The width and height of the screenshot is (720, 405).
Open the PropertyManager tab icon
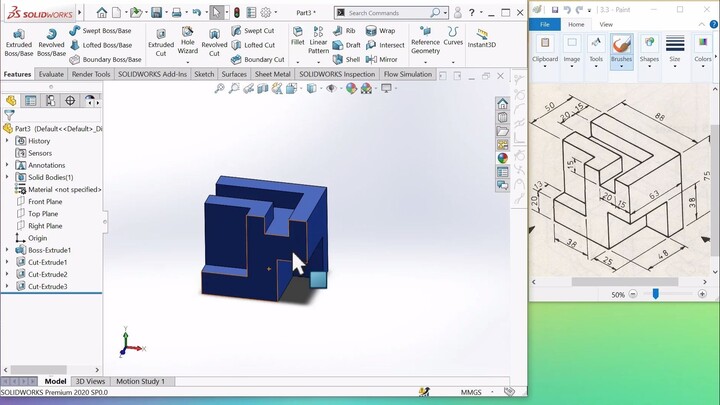pyautogui.click(x=30, y=101)
